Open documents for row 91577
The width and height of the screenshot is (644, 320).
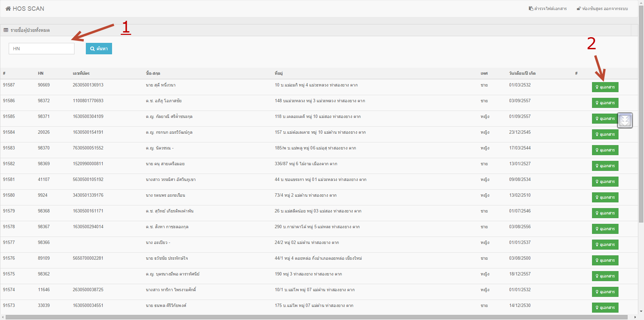click(x=605, y=245)
